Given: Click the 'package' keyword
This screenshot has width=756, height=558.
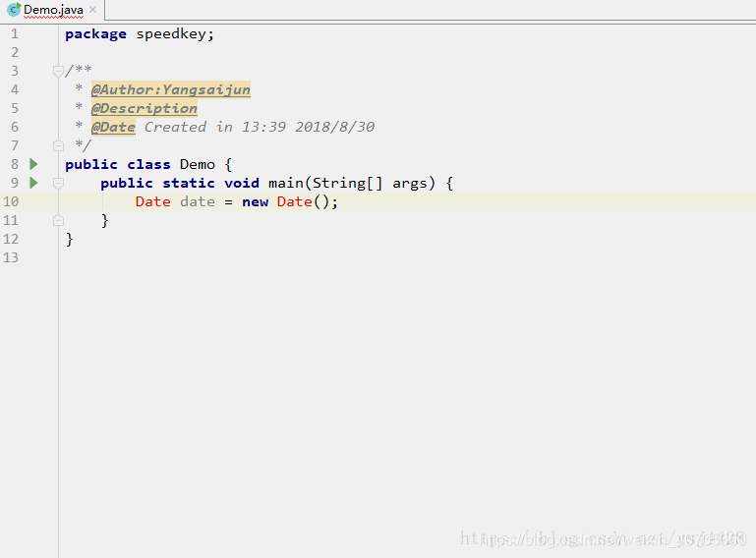Looking at the screenshot, I should pos(95,34).
